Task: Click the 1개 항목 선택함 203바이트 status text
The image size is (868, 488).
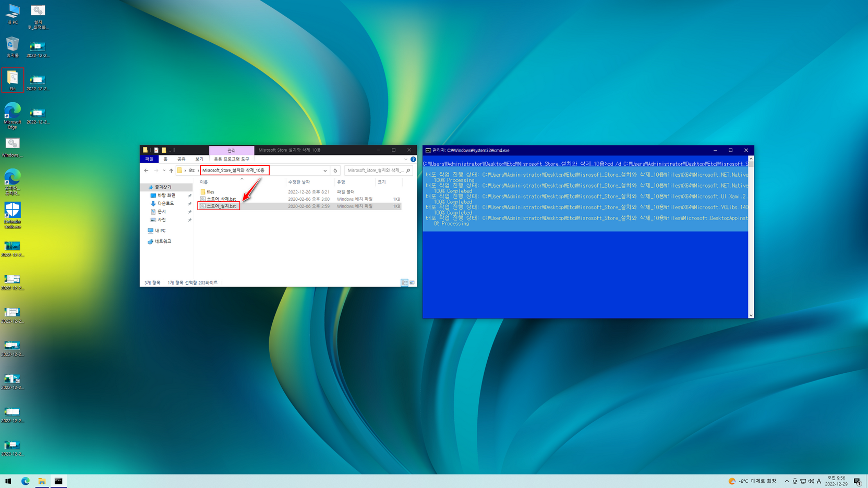Action: pyautogui.click(x=192, y=283)
